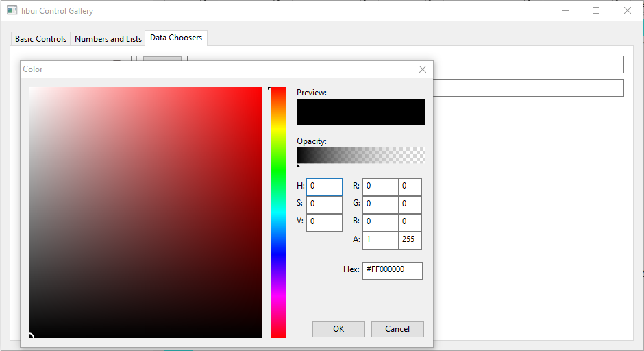
Task: Select the Data Choosers tab
Action: coord(176,38)
